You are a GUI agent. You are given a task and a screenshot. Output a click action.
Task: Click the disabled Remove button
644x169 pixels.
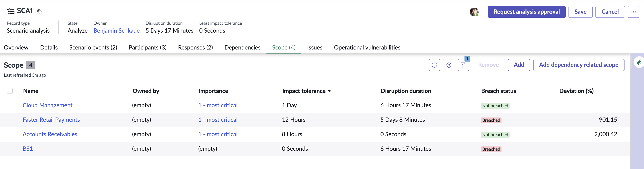click(x=488, y=65)
